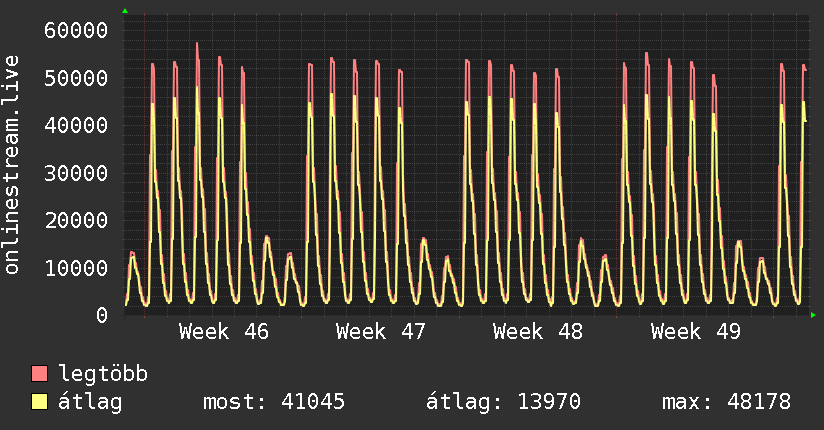Click the Week 48 axis label
The width and height of the screenshot is (824, 430).
click(x=538, y=332)
